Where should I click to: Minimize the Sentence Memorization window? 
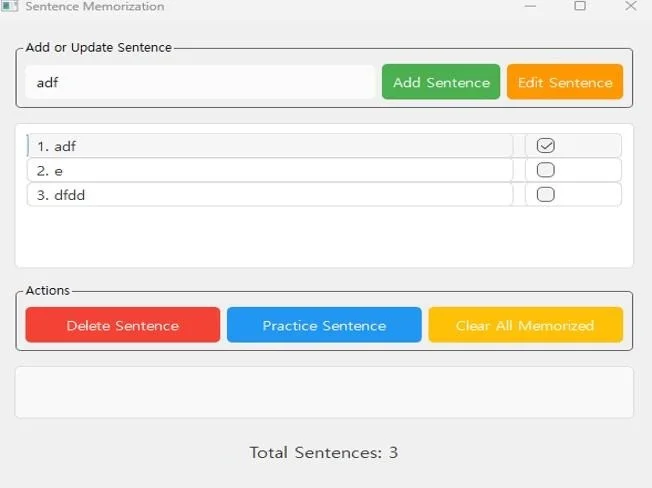[x=530, y=6]
